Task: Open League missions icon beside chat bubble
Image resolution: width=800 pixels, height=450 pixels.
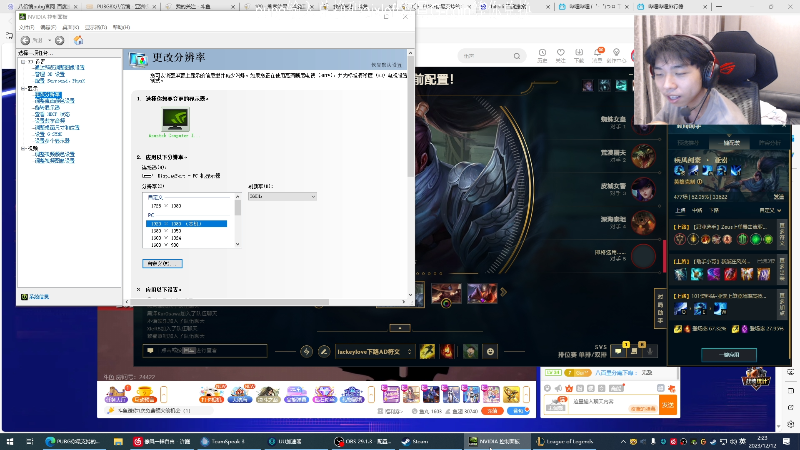Action: [634, 351]
